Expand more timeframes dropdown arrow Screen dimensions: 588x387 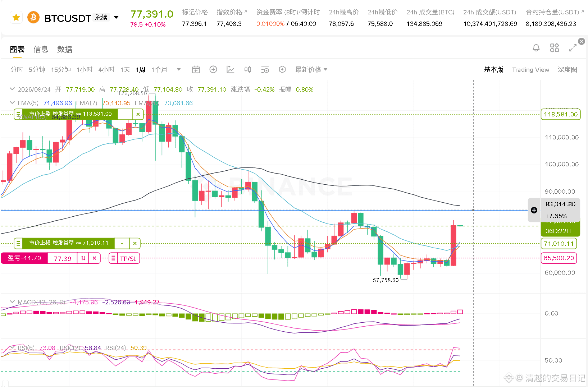(179, 69)
